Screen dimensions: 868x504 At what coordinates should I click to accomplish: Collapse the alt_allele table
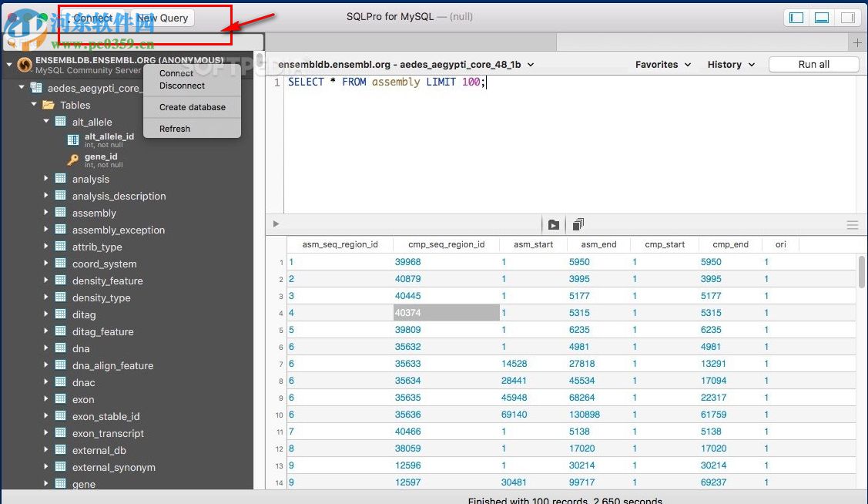46,122
